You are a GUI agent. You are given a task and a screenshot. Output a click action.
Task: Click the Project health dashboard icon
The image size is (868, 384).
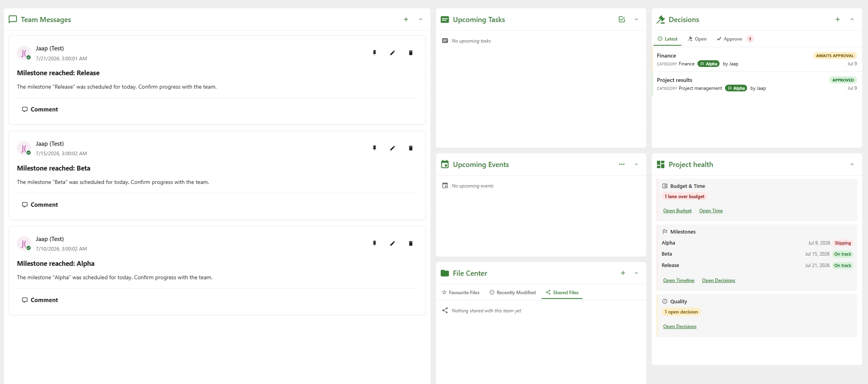[661, 164]
